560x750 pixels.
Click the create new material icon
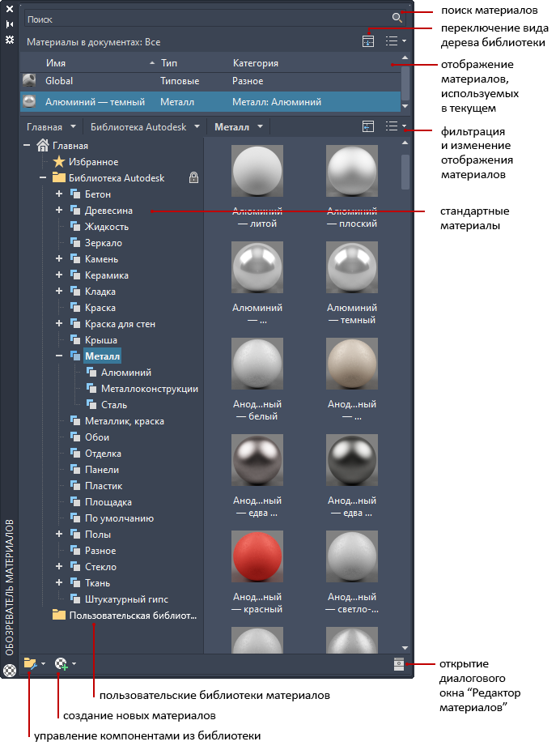62,664
